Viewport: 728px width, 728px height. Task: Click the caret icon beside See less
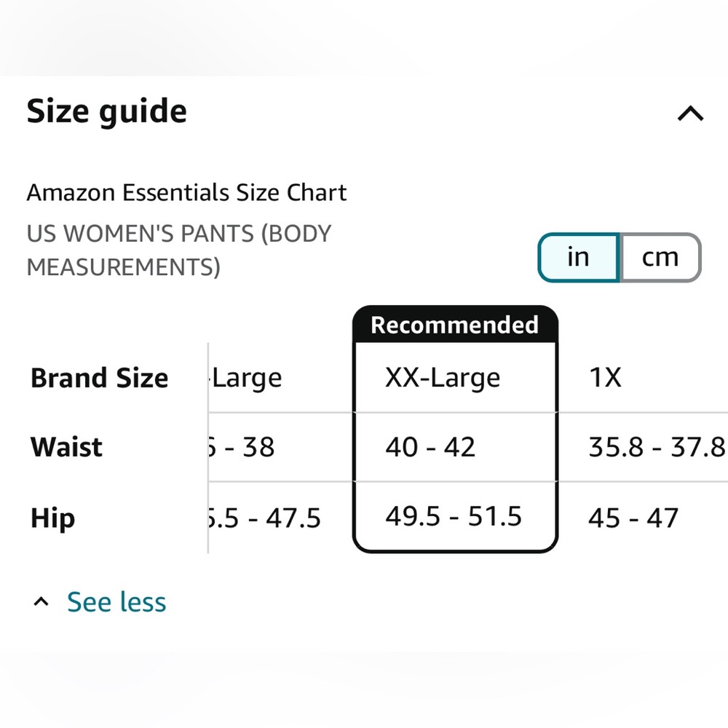[x=42, y=602]
